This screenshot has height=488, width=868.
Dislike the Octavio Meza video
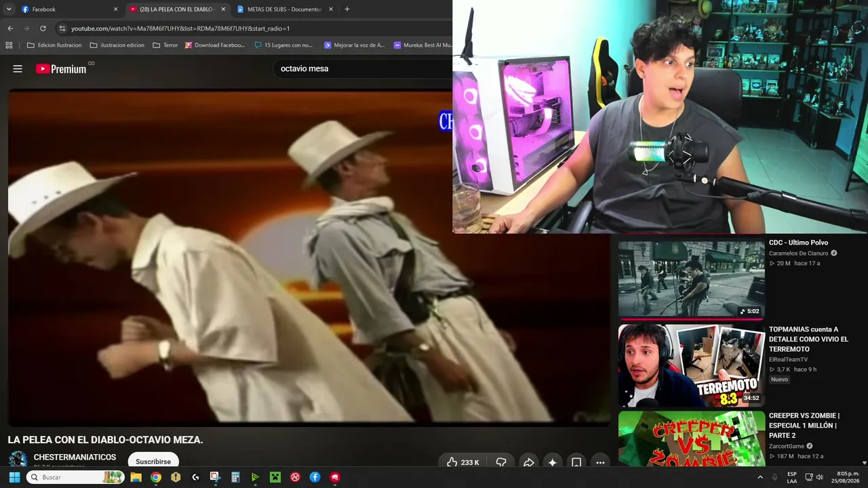[501, 462]
